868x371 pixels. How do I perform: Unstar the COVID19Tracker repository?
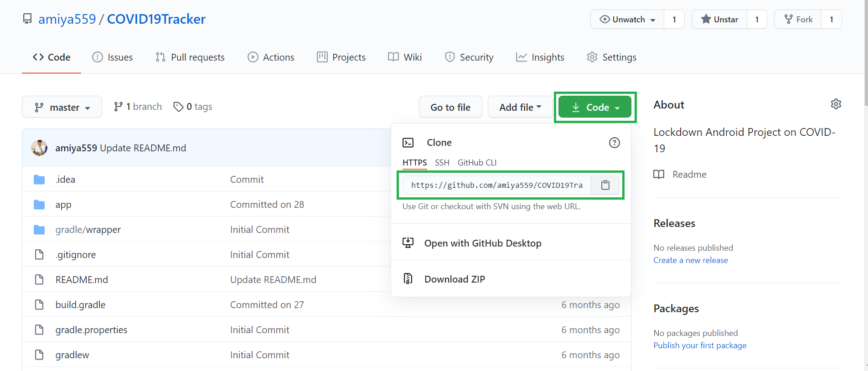tap(719, 19)
